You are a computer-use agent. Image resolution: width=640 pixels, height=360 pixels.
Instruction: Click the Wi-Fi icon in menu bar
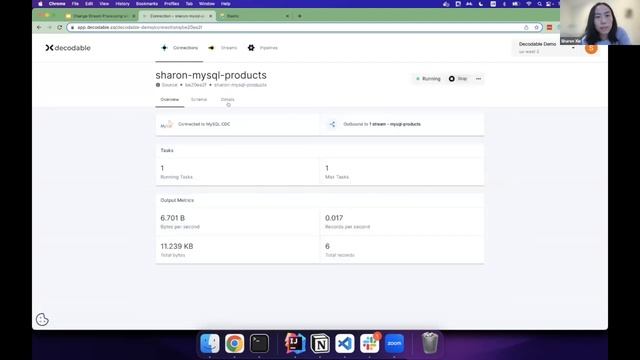click(x=529, y=4)
